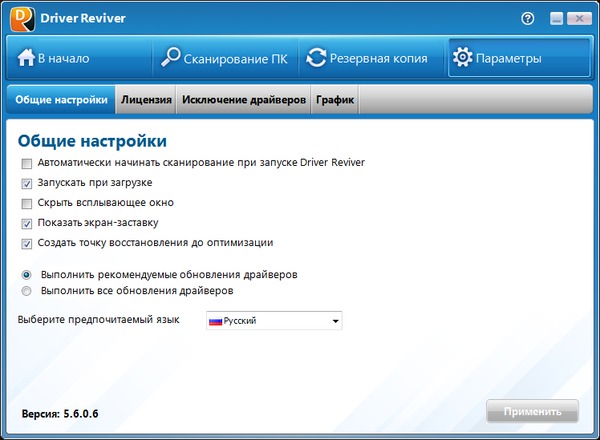Click the magnifier icon for Сканирование ПК
600x440 pixels.
coord(170,58)
